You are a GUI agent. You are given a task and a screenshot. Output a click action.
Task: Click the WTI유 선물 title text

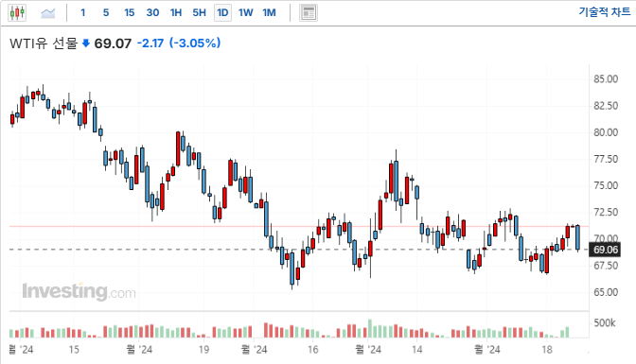(x=44, y=43)
